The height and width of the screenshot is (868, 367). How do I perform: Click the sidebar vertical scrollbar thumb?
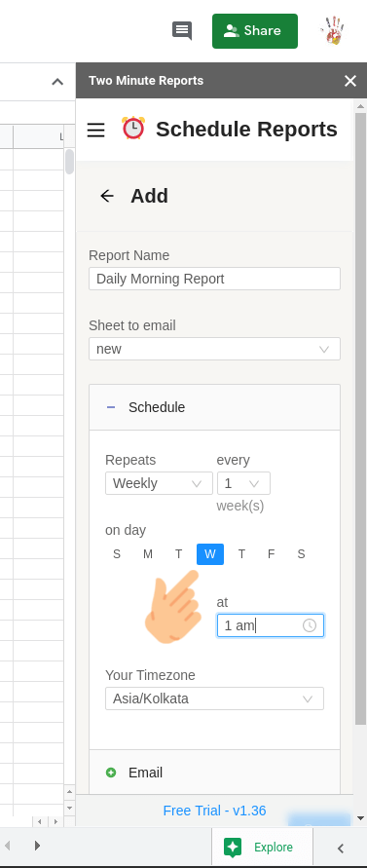pyautogui.click(x=360, y=418)
